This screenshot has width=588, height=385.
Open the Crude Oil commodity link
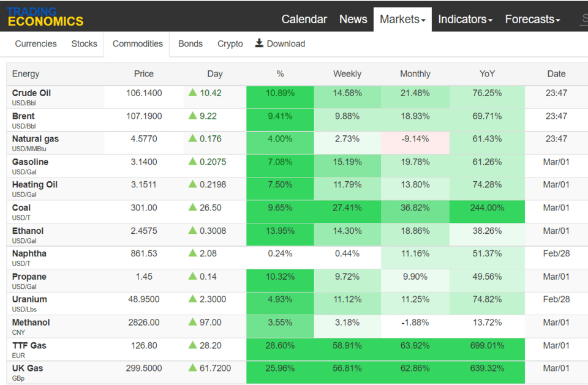pos(31,93)
